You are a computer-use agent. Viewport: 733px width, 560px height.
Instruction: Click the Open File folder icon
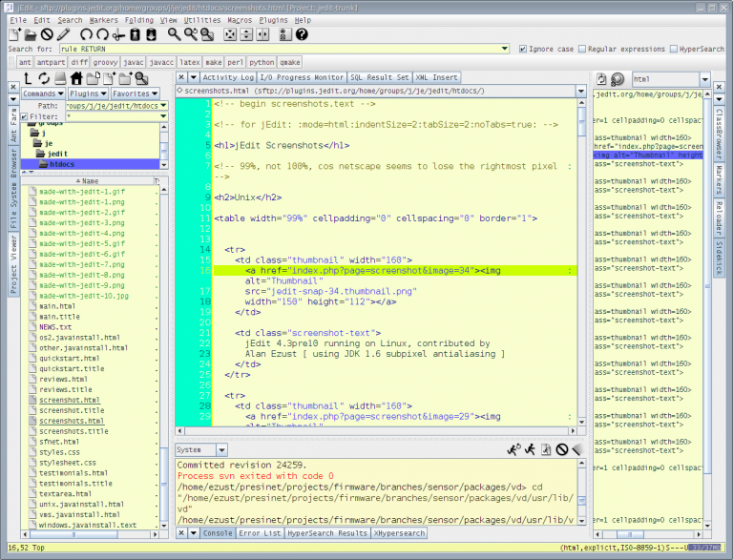click(x=31, y=34)
